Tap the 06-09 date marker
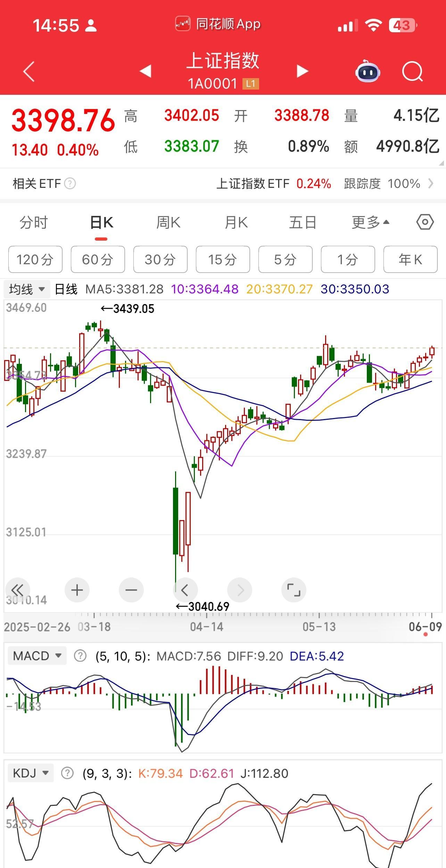 click(425, 627)
